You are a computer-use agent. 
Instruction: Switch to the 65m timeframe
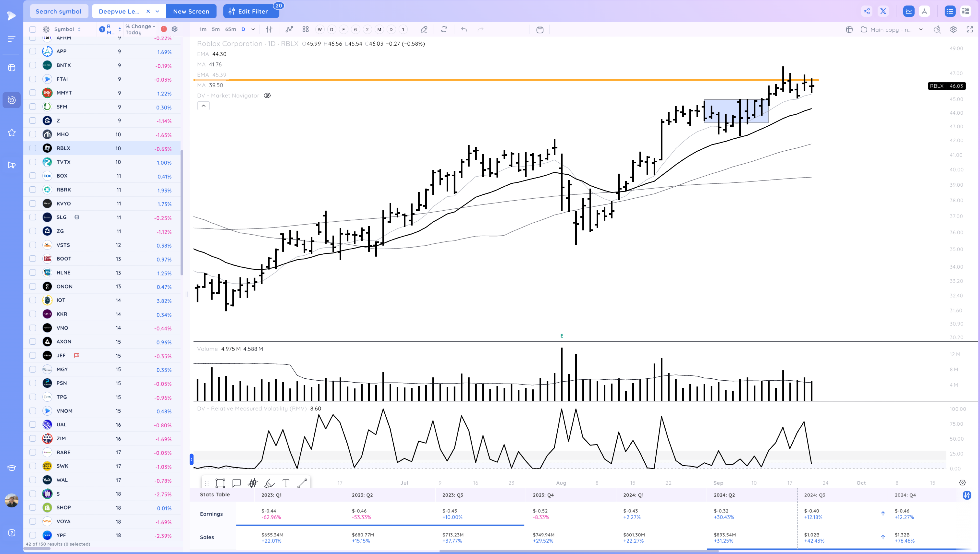tap(230, 29)
